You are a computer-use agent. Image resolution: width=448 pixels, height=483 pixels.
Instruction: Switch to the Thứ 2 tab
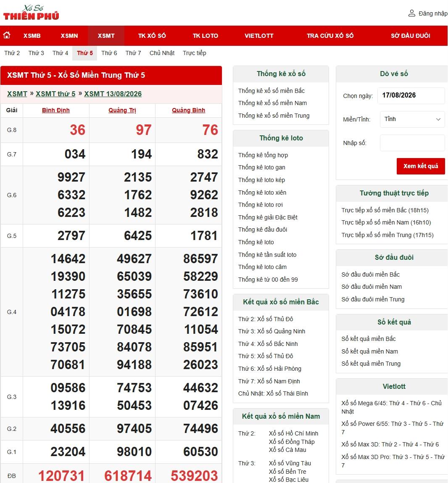click(x=12, y=53)
